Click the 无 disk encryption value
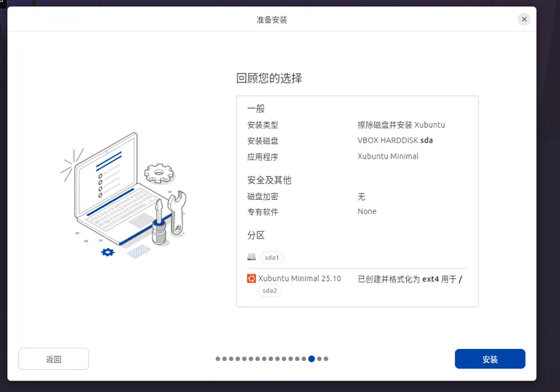Image resolution: width=560 pixels, height=392 pixels. point(361,196)
